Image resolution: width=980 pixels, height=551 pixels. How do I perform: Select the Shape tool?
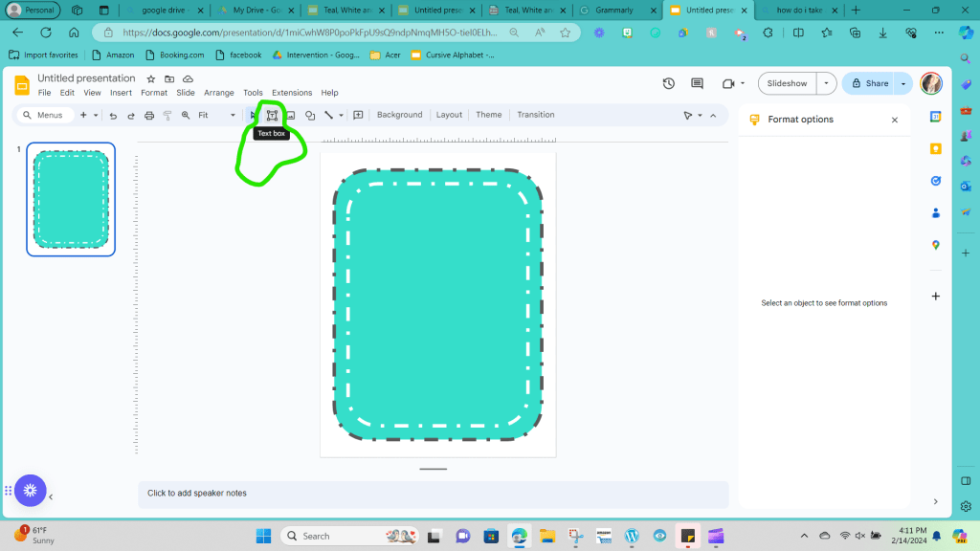(x=310, y=115)
